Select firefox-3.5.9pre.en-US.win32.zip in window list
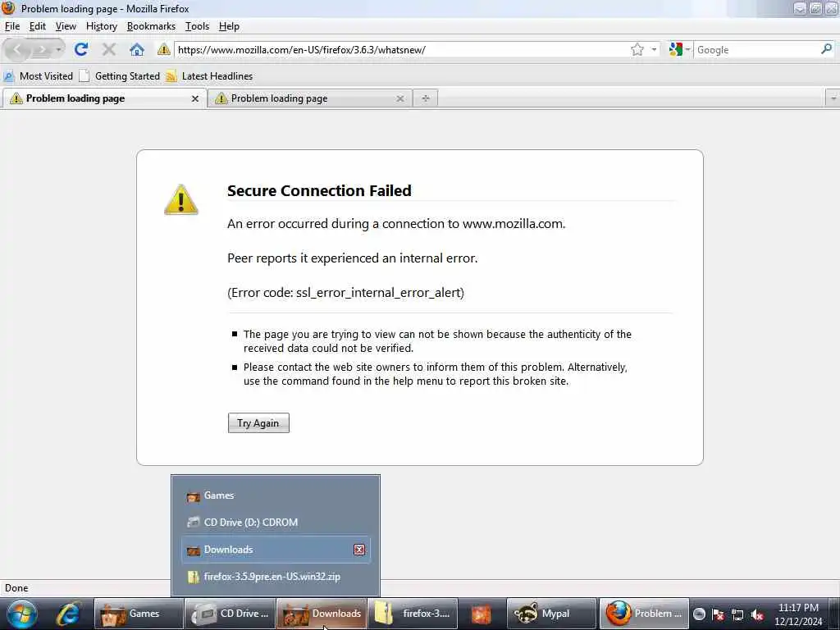 coord(276,577)
